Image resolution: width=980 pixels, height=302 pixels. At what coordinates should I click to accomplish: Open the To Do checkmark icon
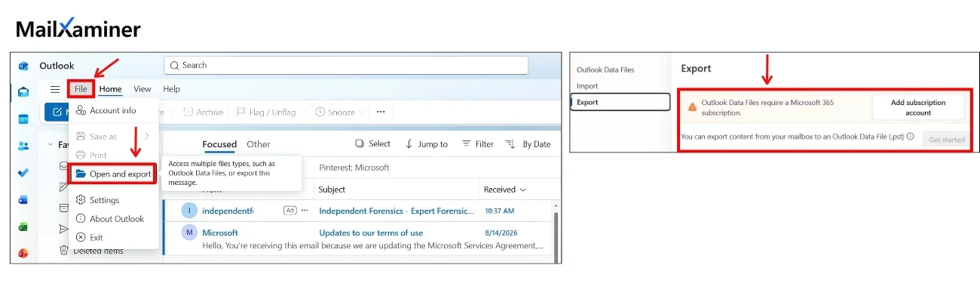pyautogui.click(x=24, y=173)
